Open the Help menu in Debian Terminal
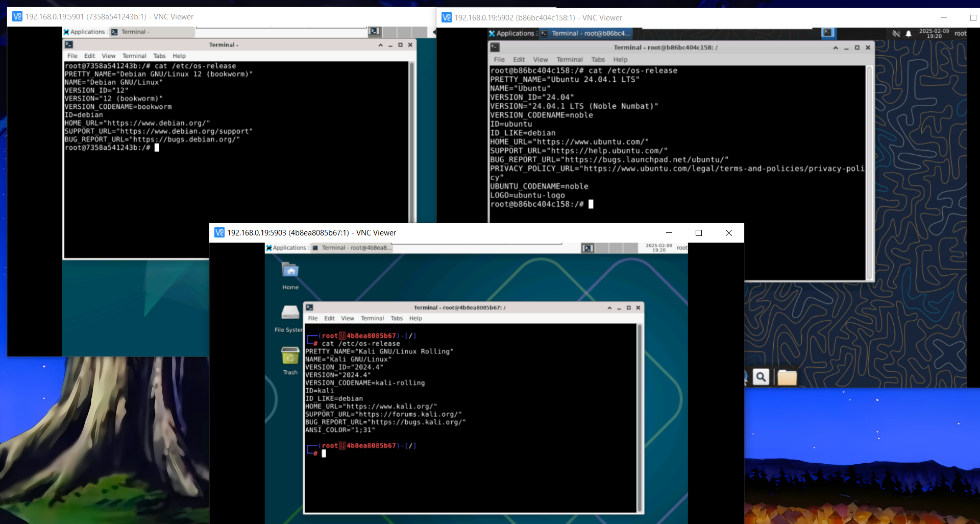This screenshot has width=980, height=524. [x=179, y=56]
